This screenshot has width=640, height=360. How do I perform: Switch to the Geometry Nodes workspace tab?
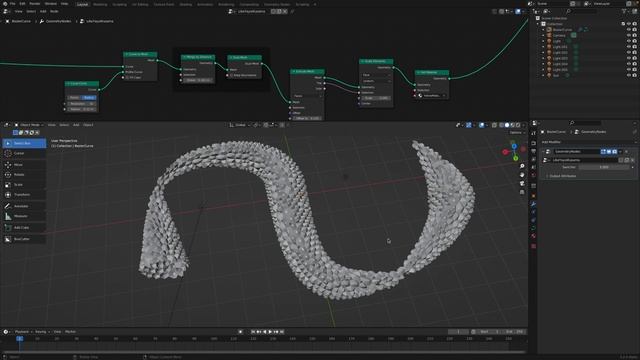(x=277, y=4)
